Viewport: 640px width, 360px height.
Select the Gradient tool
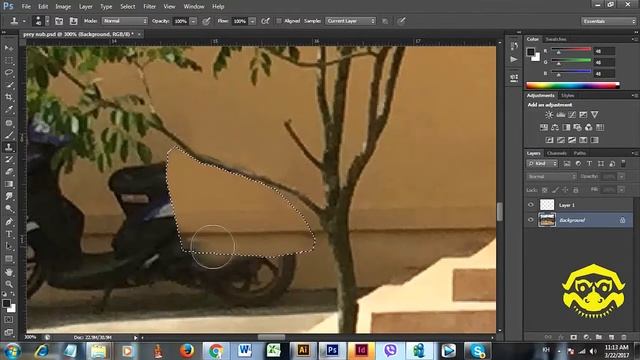(9, 184)
